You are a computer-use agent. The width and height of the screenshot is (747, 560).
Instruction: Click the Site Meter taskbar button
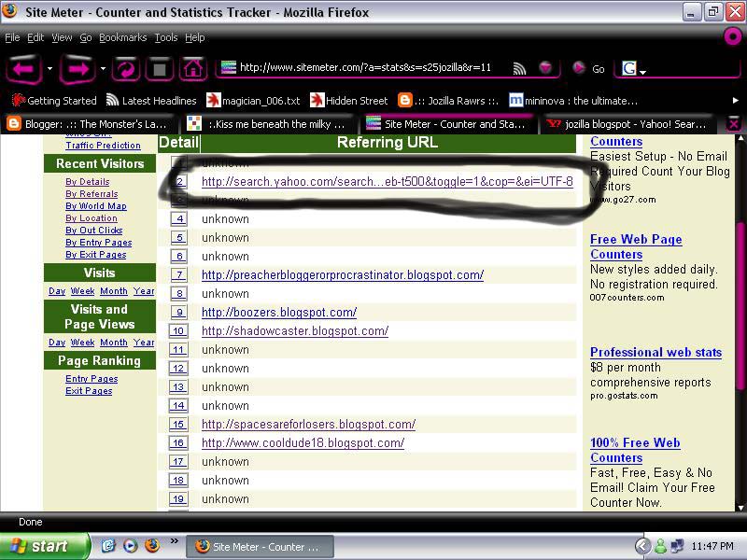point(260,547)
